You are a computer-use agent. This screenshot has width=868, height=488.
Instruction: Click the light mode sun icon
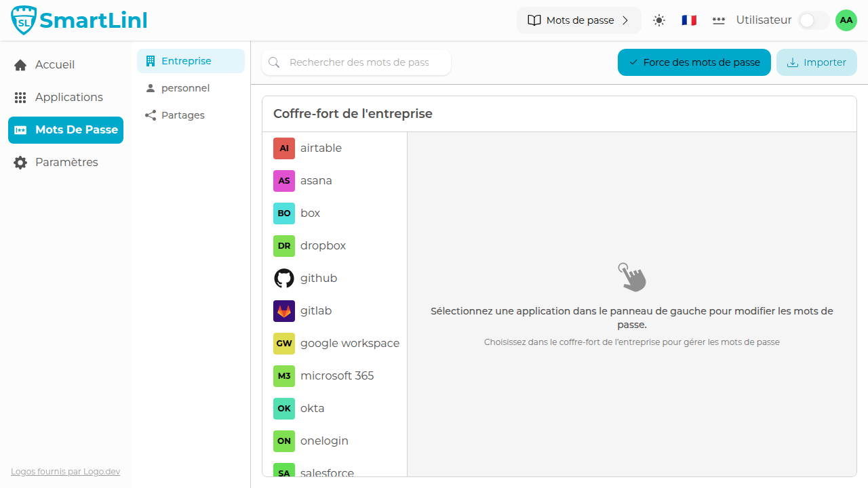pyautogui.click(x=658, y=20)
